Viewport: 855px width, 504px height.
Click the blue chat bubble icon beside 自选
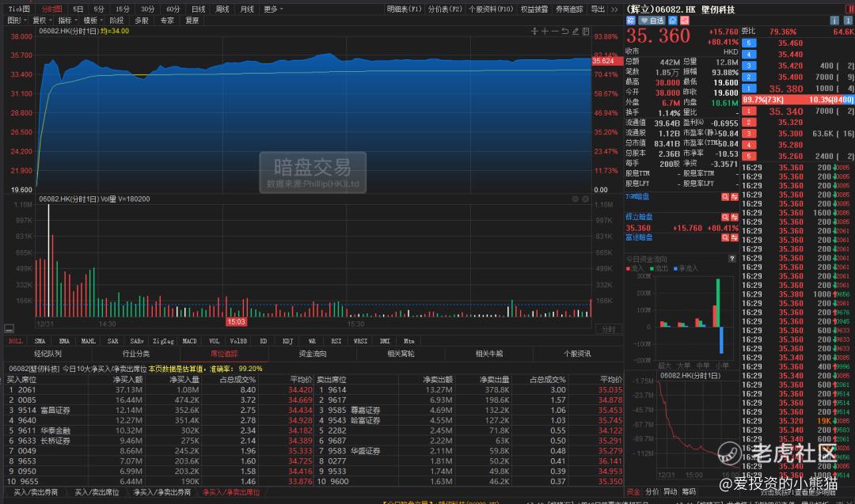click(x=673, y=21)
